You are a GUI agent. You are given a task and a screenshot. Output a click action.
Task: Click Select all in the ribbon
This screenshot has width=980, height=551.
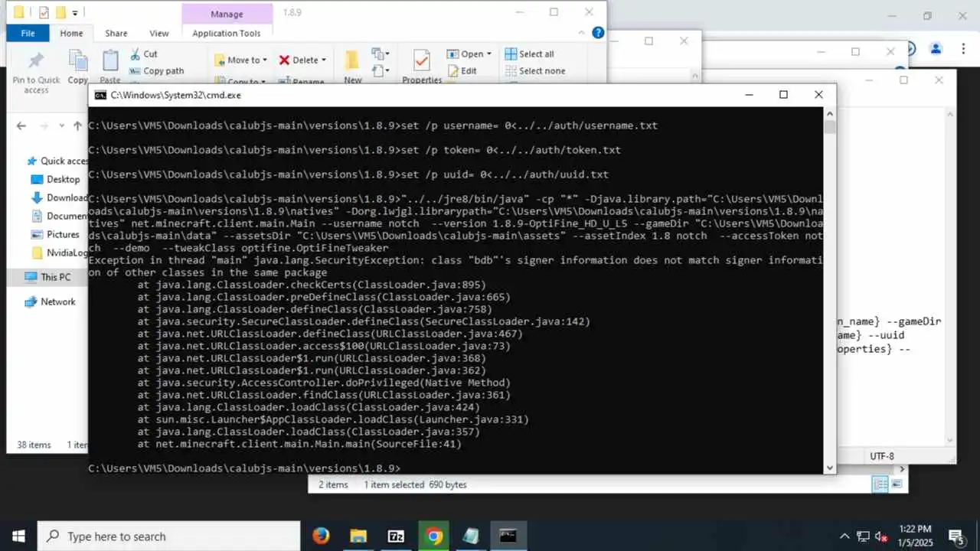(x=529, y=54)
